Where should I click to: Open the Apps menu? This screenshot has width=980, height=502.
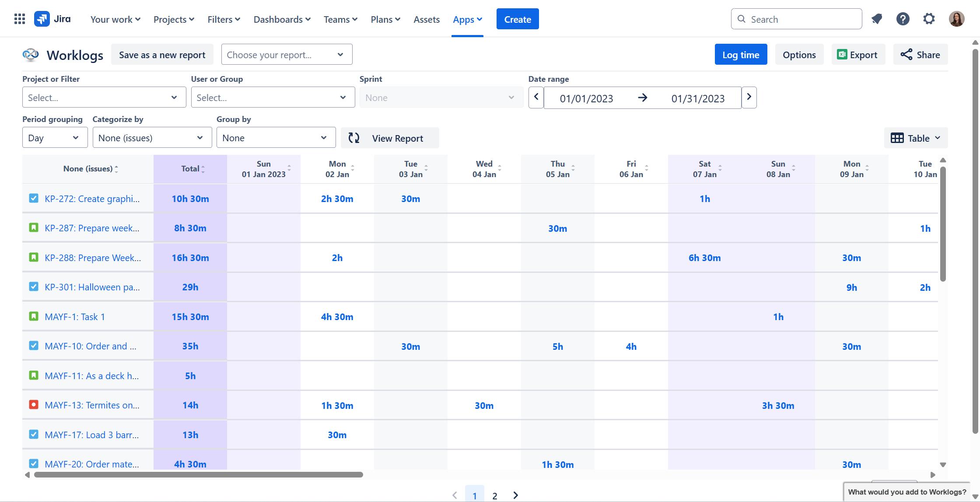[x=467, y=19]
